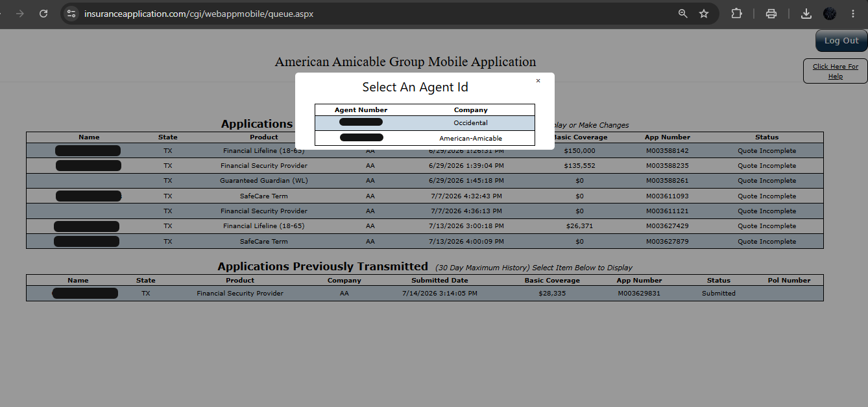Image resolution: width=868 pixels, height=407 pixels.
Task: Go forward with the browser arrow
Action: click(19, 14)
